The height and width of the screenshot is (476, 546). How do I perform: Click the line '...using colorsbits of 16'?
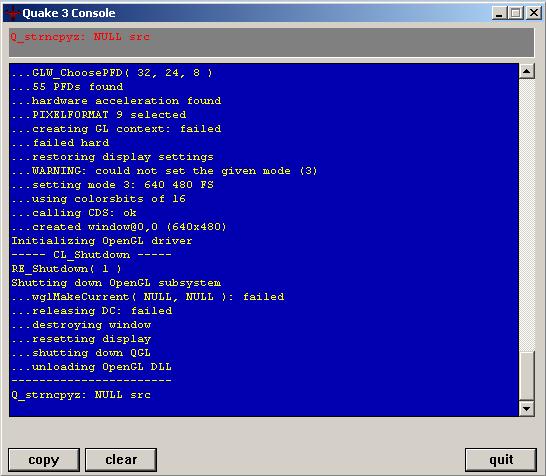click(98, 199)
